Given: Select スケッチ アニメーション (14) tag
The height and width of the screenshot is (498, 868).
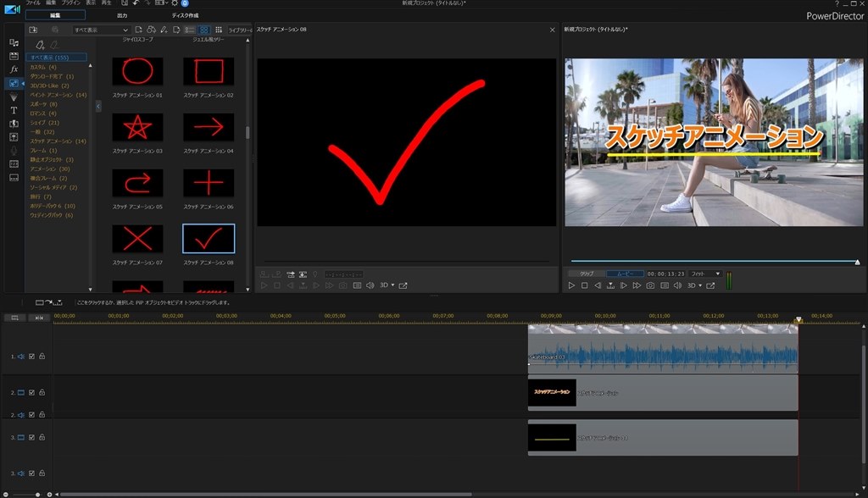Looking at the screenshot, I should click(58, 141).
